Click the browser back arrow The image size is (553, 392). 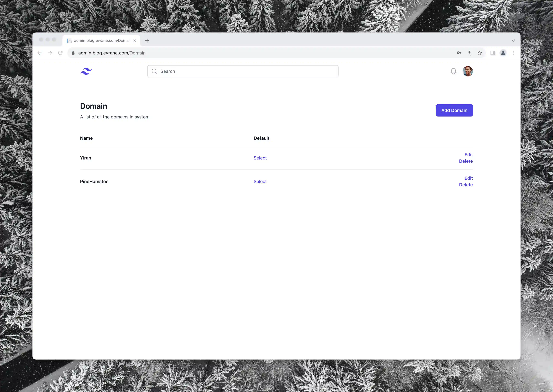(40, 53)
